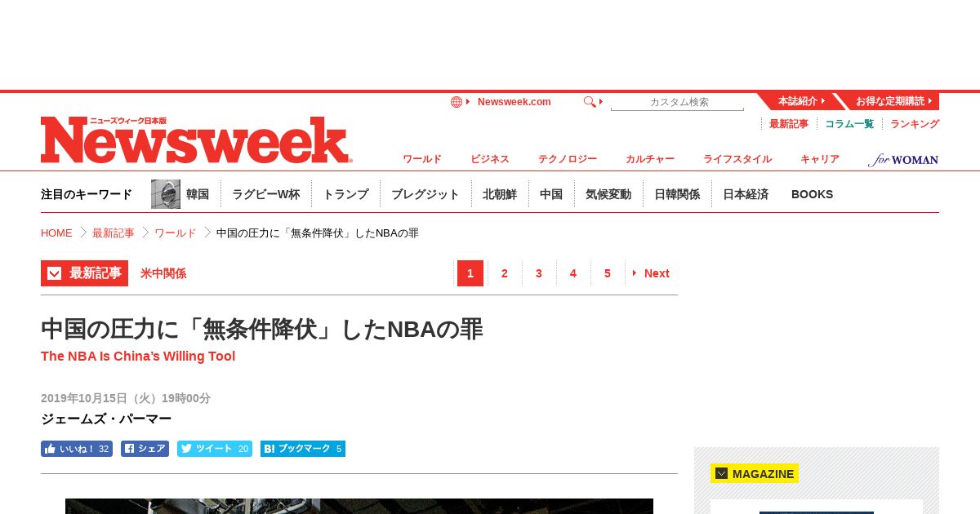Open the コラム一覧 link
Viewport: 980px width, 514px height.
coord(849,124)
